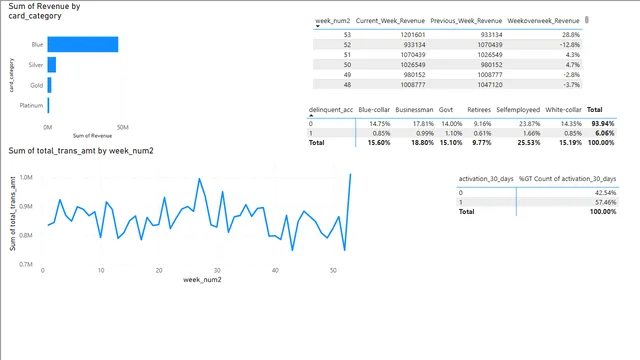The image size is (640, 360).
Task: Select the Silver bar in revenue chart
Action: 52,64
